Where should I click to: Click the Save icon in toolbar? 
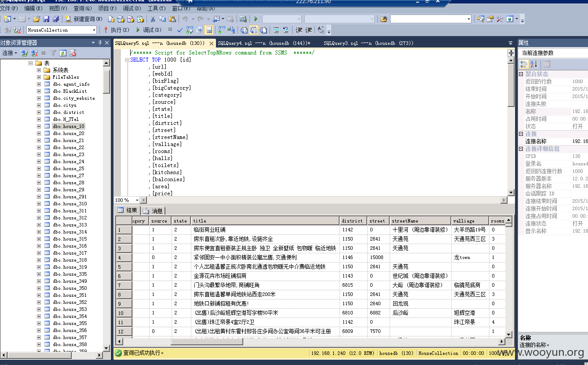click(x=46, y=19)
